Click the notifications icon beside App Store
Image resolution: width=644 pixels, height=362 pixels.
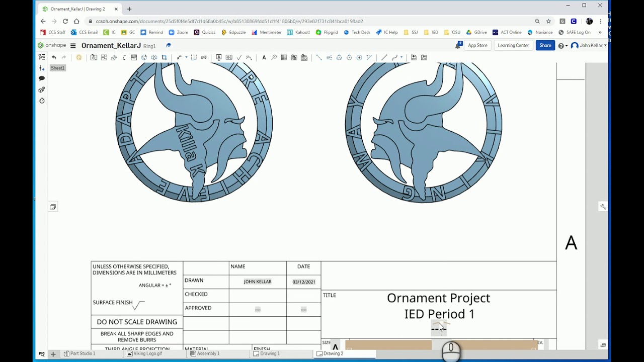click(x=458, y=45)
